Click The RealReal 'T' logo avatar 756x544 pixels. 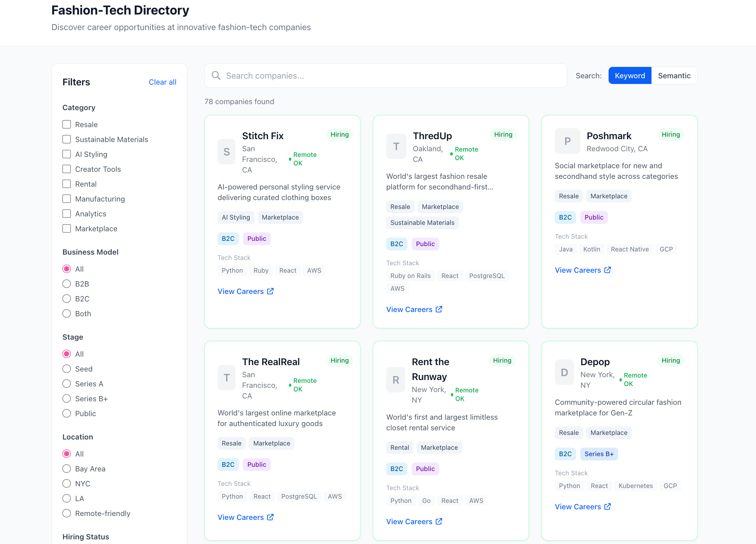point(227,378)
